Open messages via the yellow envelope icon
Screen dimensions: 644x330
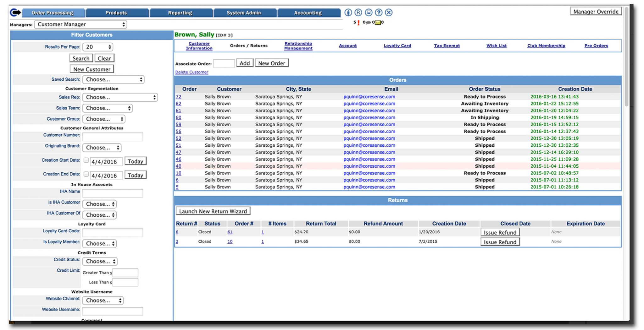point(377,22)
